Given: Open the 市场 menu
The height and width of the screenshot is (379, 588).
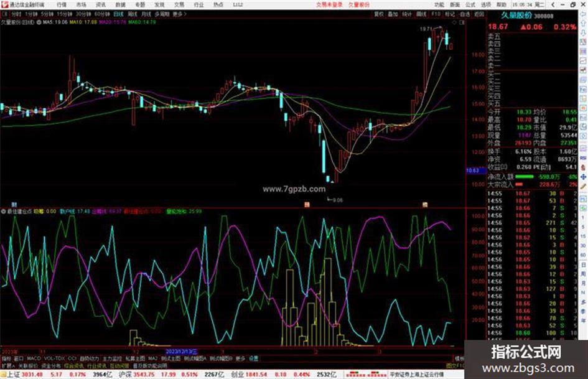Looking at the screenshot, I should (81, 4).
